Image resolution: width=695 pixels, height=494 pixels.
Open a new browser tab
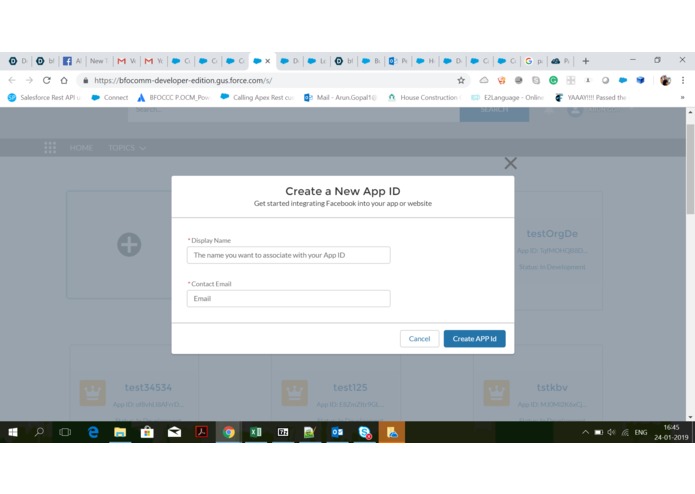586,61
